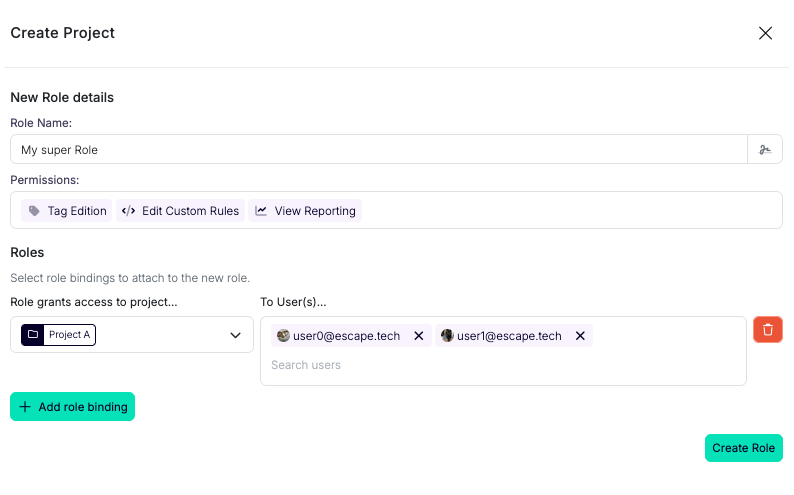Image resolution: width=794 pixels, height=495 pixels.
Task: Remove user0@escape.tech with its X icon
Action: tap(419, 336)
